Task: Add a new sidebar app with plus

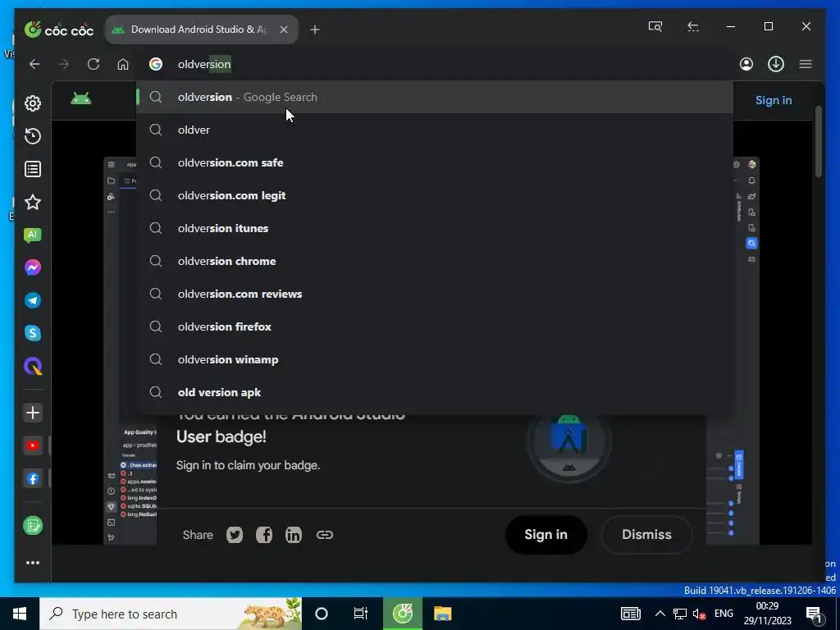Action: coord(33,413)
